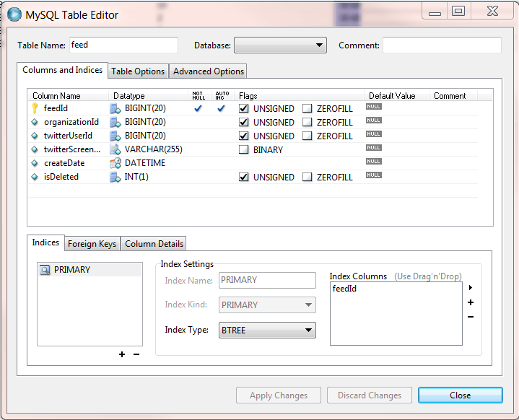The width and height of the screenshot is (519, 420).
Task: Open the Database dropdown
Action: tap(280, 45)
